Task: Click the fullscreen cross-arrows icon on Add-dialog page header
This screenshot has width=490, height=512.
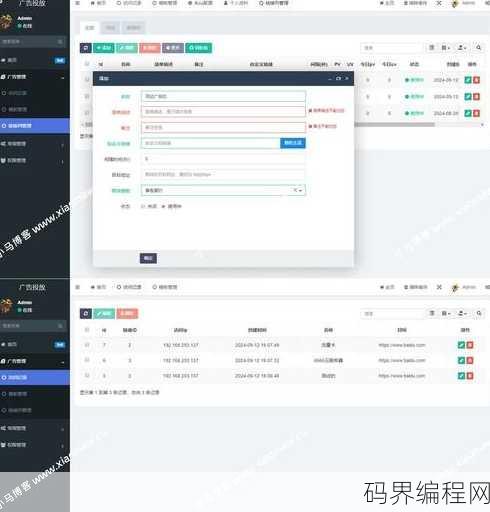Action: tap(439, 3)
